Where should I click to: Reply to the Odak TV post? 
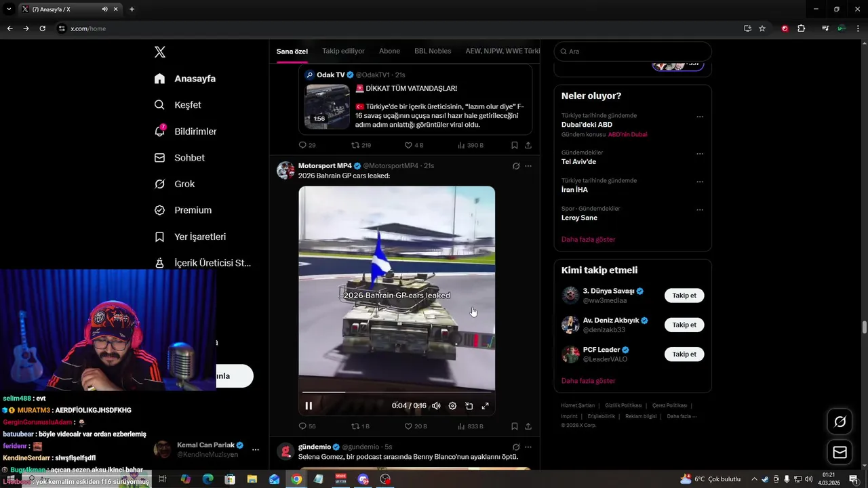pos(307,145)
